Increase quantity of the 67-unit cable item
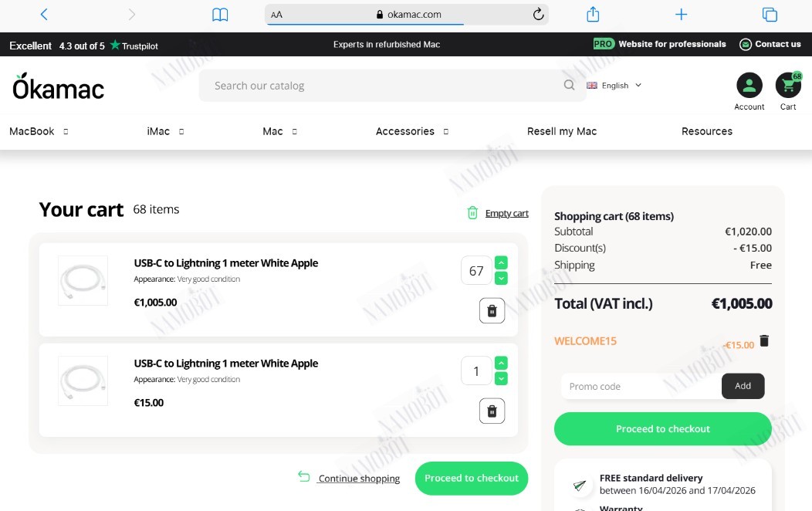The height and width of the screenshot is (511, 812). (x=501, y=262)
